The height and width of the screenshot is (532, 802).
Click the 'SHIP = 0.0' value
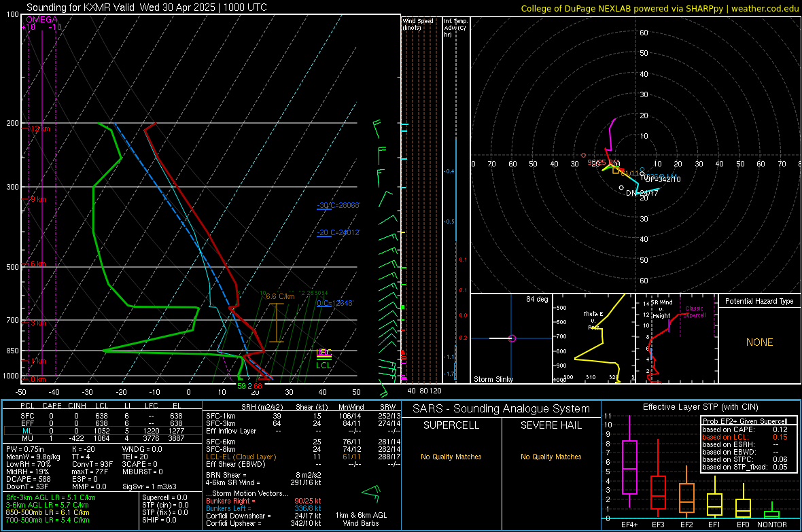159,520
